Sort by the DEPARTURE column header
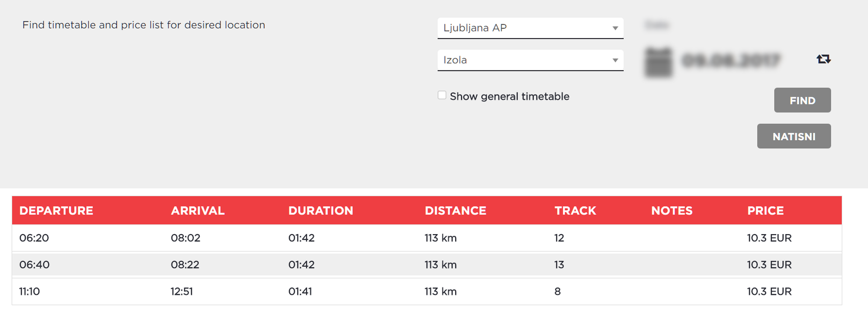 (56, 210)
